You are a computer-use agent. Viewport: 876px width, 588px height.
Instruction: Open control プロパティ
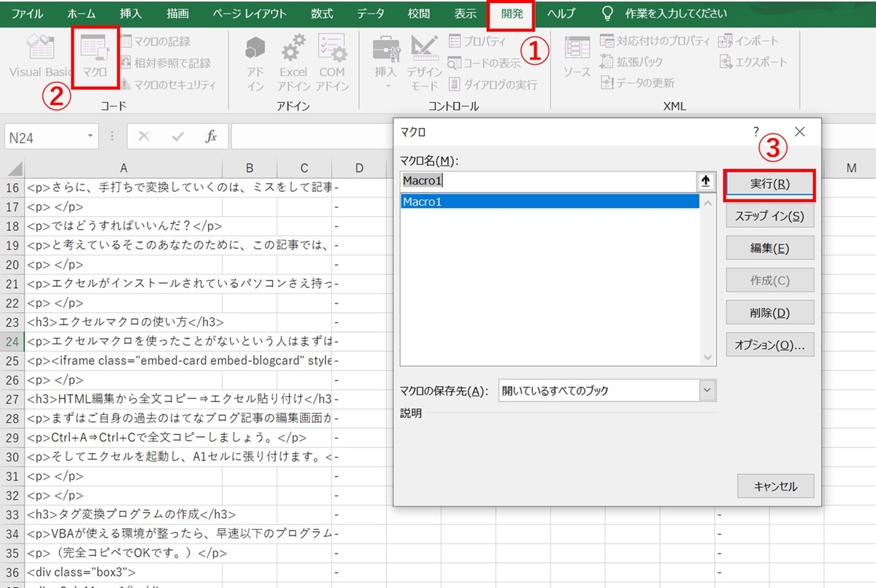477,42
